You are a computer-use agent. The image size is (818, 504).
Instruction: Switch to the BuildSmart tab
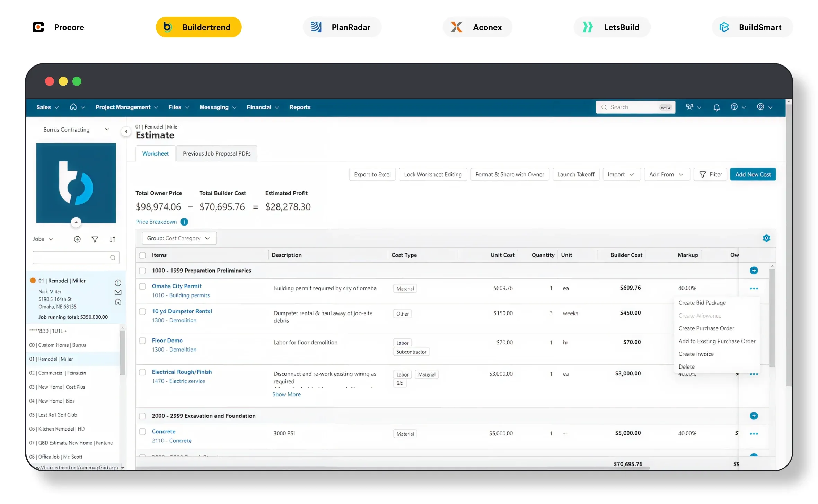click(752, 27)
